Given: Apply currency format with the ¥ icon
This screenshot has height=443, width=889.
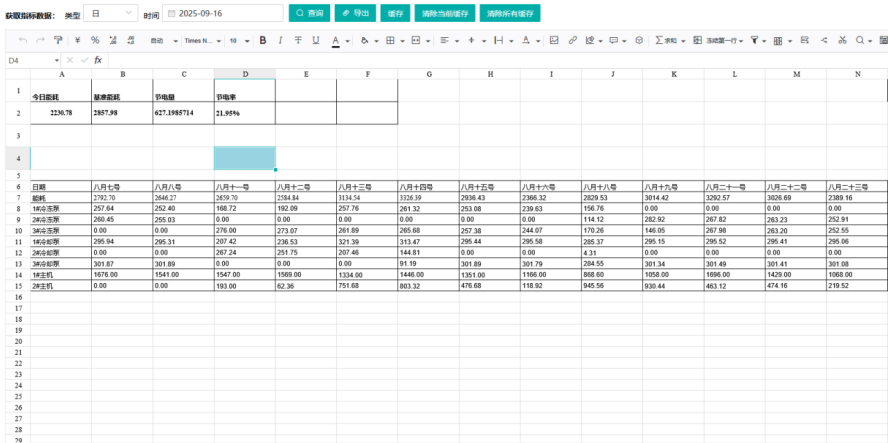Looking at the screenshot, I should 77,41.
